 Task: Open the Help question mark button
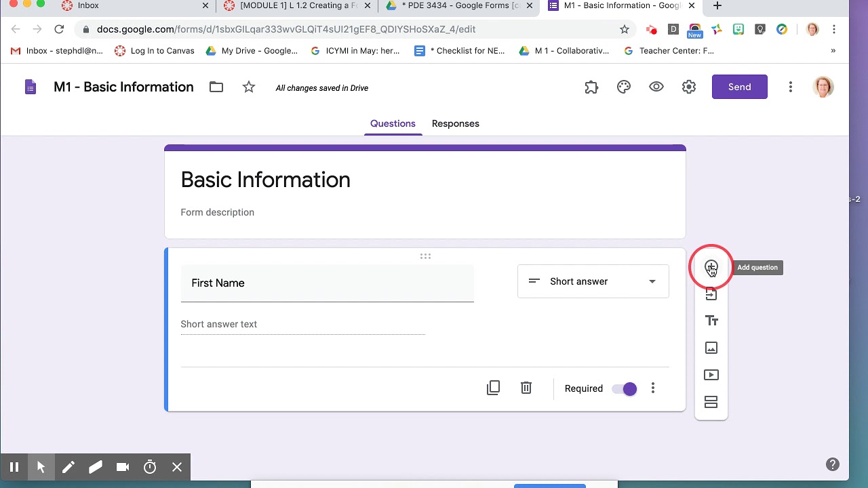[833, 464]
